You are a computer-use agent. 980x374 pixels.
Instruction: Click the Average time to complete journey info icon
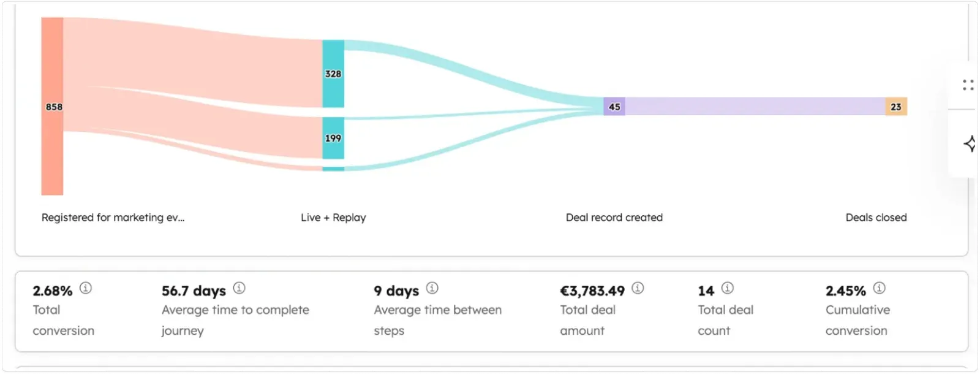(239, 289)
